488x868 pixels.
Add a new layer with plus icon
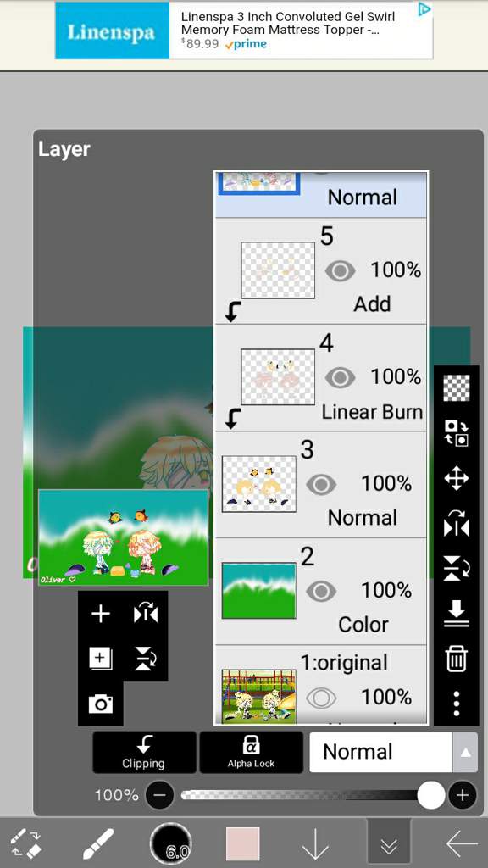coord(100,614)
